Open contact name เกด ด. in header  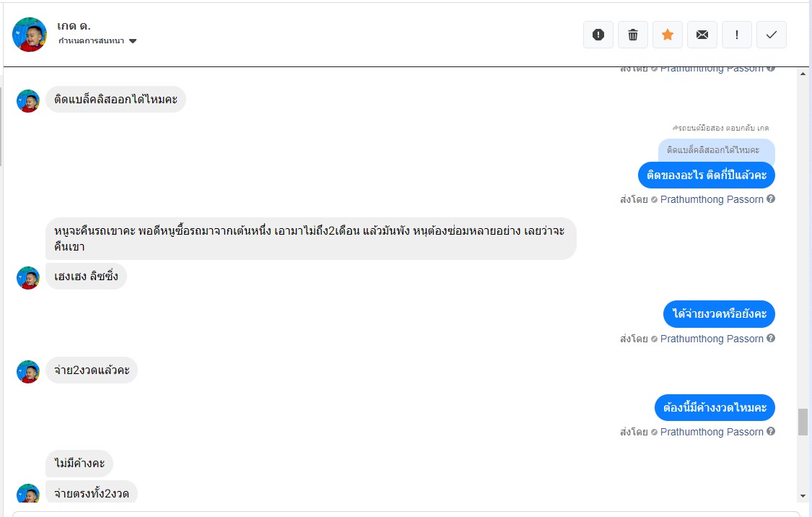(x=74, y=26)
